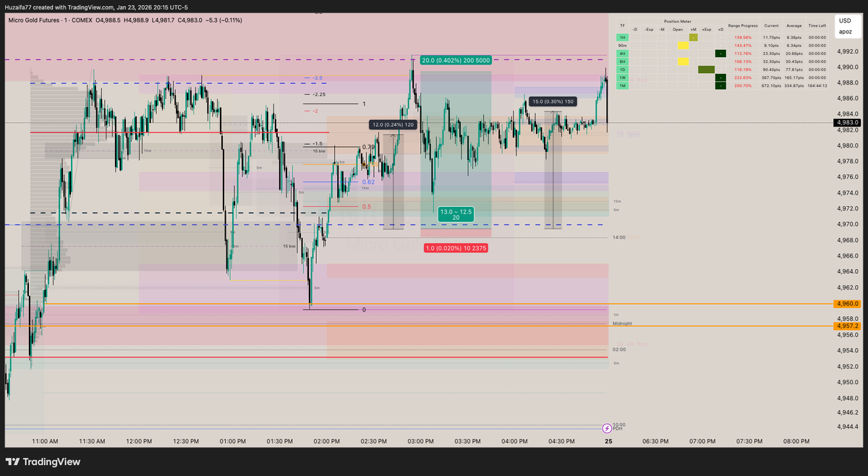Viewport: 868px width, 476px height.
Task: Click the purple lightning event icon
Action: [x=607, y=428]
